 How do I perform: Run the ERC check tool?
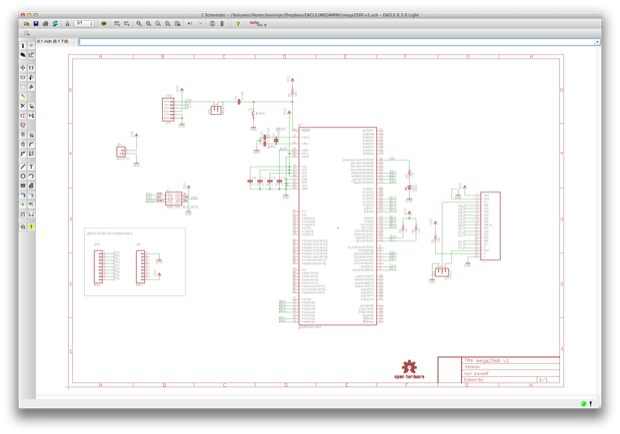23,227
